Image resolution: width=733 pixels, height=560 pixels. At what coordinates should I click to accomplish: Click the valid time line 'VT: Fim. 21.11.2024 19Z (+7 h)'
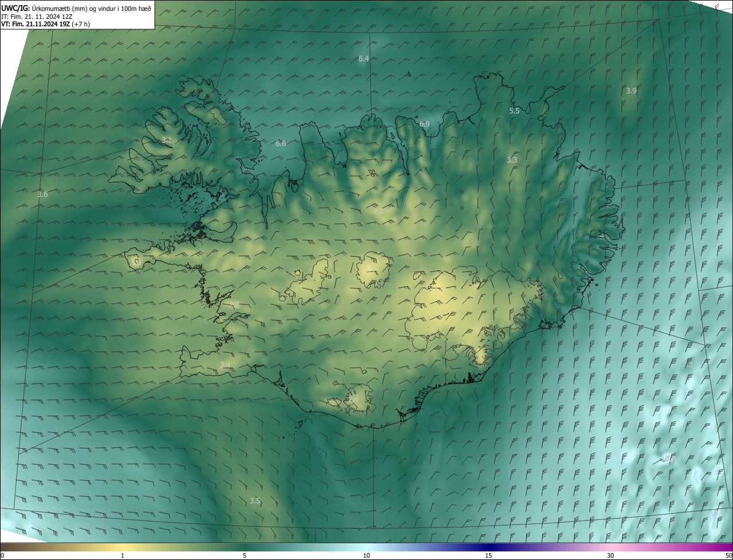click(46, 23)
